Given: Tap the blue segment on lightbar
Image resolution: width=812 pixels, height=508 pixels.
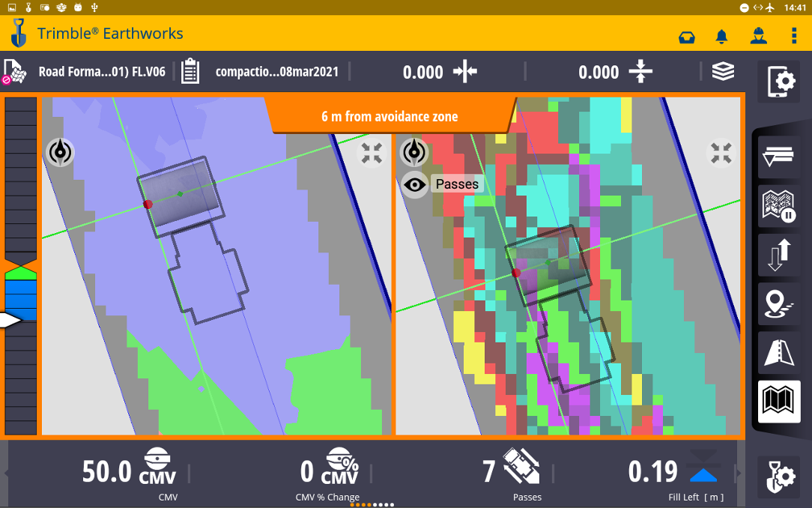Looking at the screenshot, I should [x=21, y=300].
